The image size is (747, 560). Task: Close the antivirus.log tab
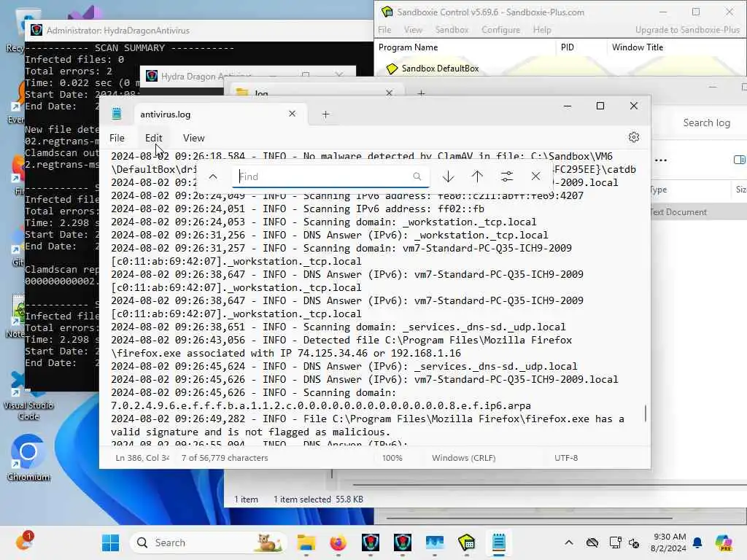pos(292,114)
